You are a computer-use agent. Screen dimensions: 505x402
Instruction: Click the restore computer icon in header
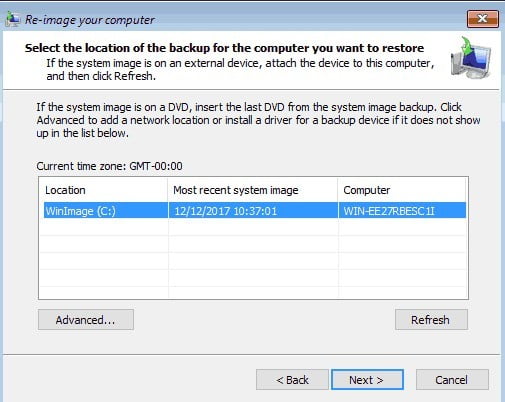tap(471, 58)
